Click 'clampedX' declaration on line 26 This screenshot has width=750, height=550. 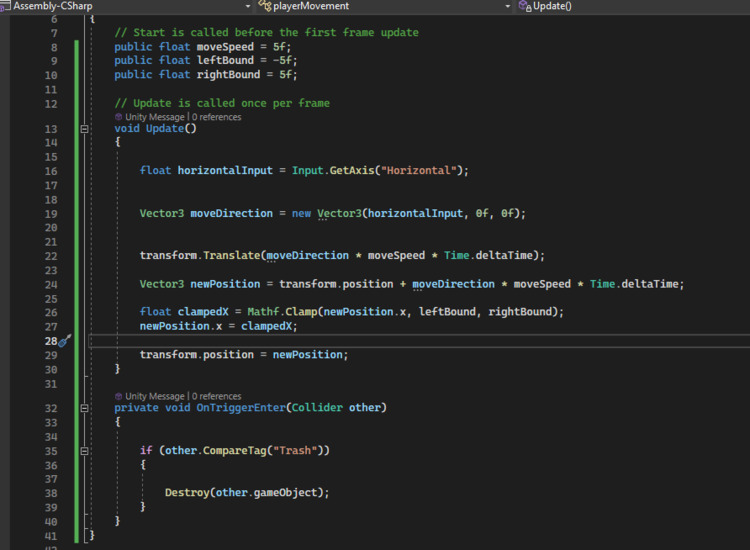pos(203,312)
